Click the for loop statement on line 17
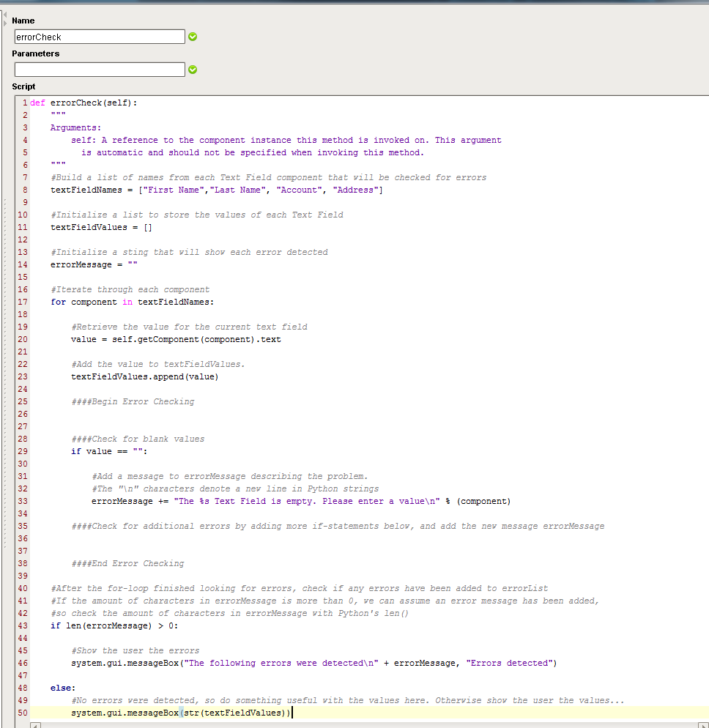Image resolution: width=709 pixels, height=728 pixels. click(110, 301)
